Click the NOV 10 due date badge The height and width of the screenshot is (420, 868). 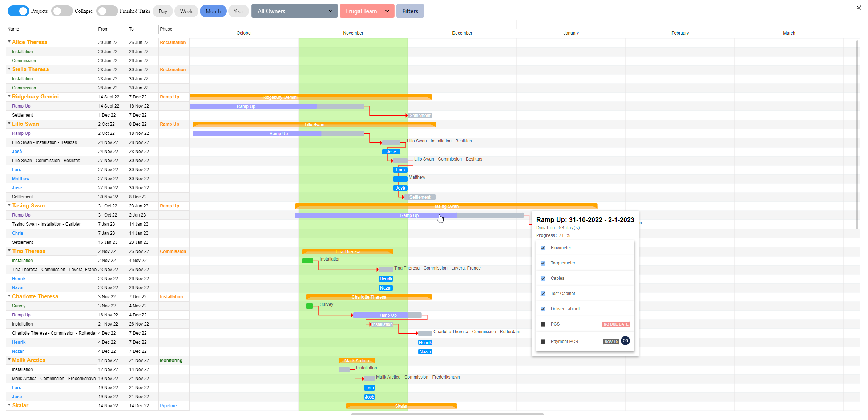point(611,342)
